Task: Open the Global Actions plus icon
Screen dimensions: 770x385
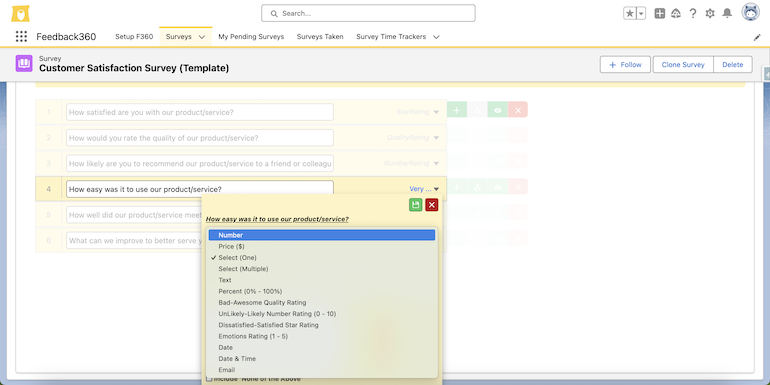Action: pos(660,14)
